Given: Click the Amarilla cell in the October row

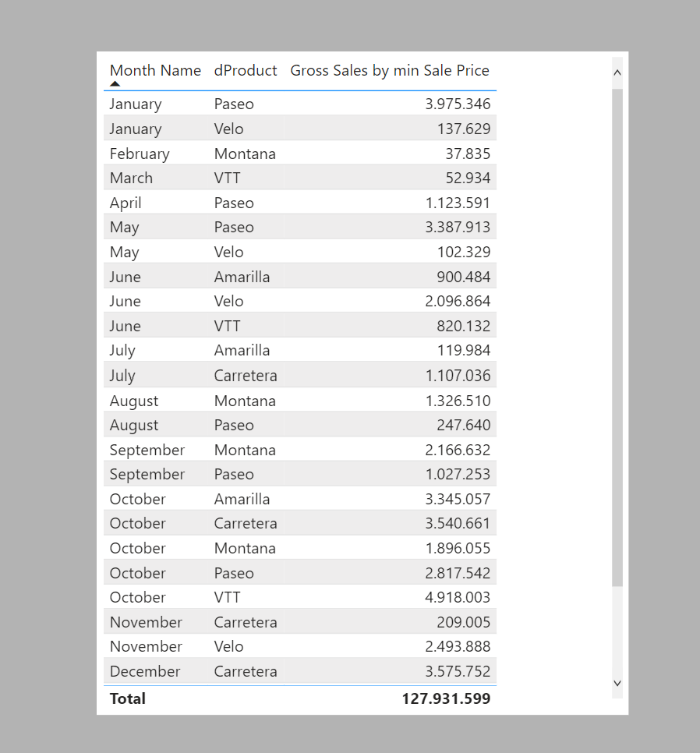Looking at the screenshot, I should click(x=242, y=499).
